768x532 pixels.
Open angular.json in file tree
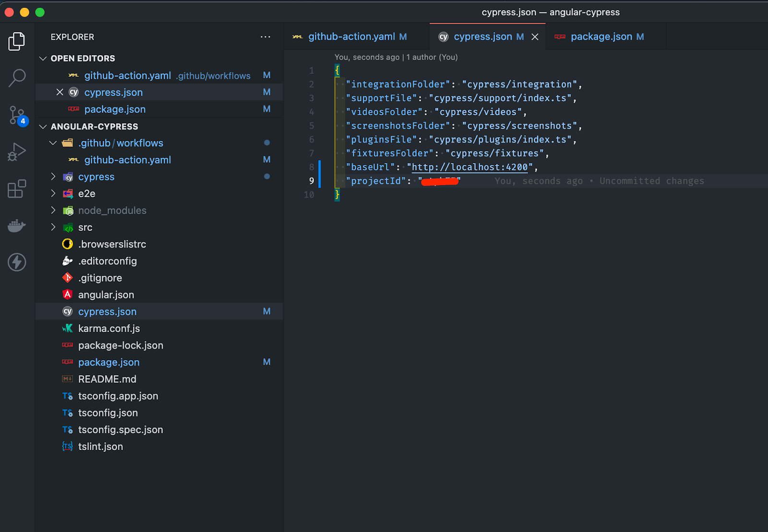[x=159, y=295]
